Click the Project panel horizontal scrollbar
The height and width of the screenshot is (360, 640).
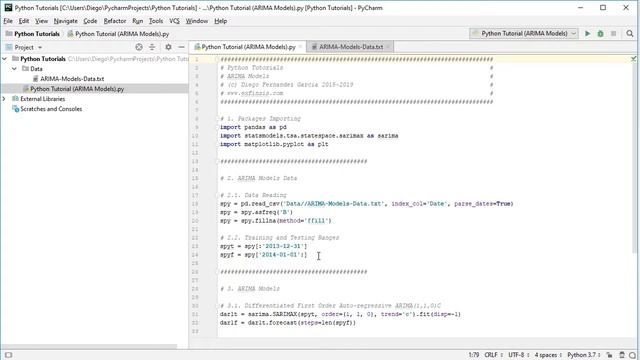pyautogui.click(x=89, y=347)
